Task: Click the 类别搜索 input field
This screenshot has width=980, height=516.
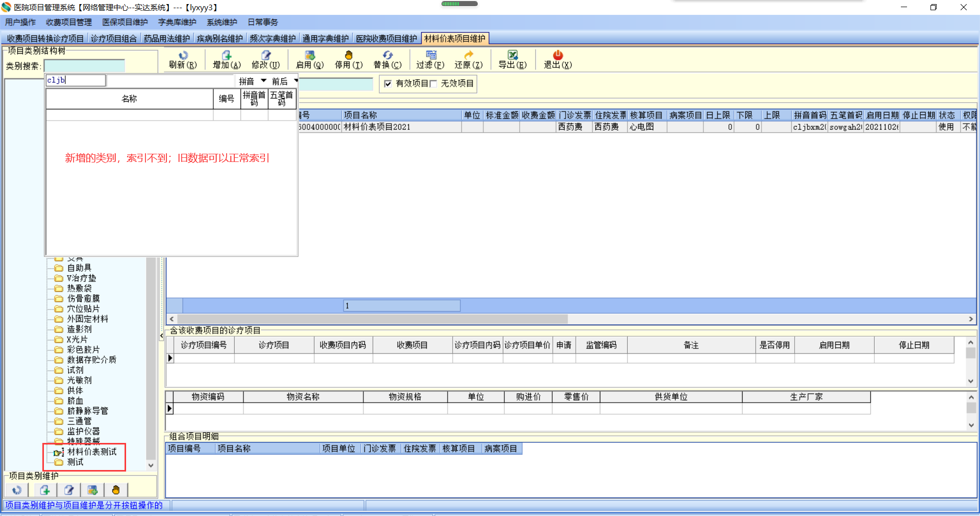Action: (84, 66)
